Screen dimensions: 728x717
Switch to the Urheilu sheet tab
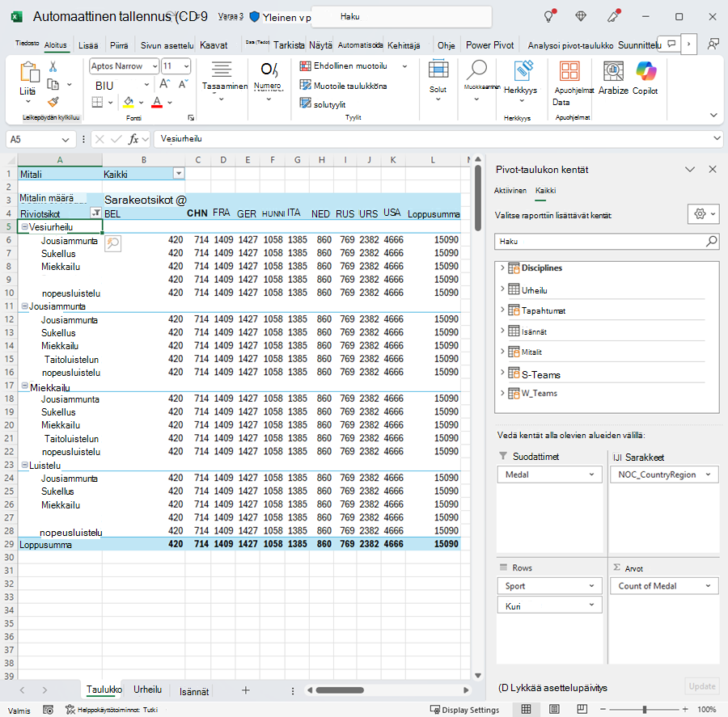point(148,690)
